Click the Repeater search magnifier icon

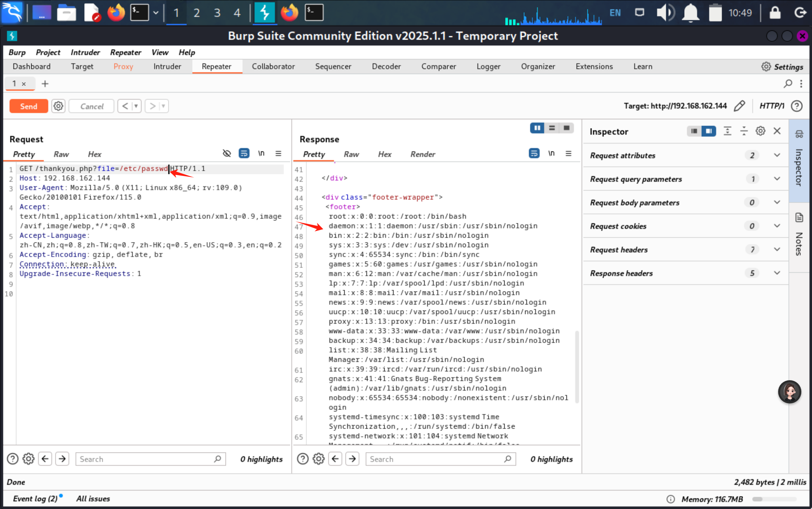tap(787, 84)
